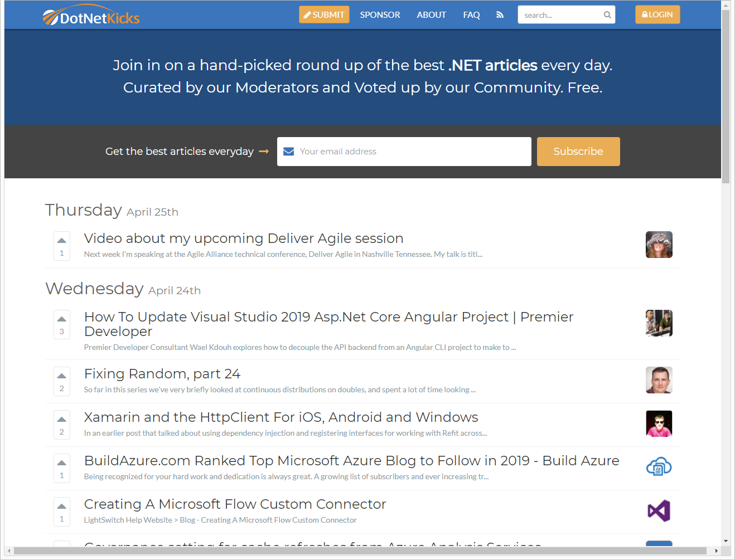Upvote the Deliver Agile session article

tap(62, 241)
